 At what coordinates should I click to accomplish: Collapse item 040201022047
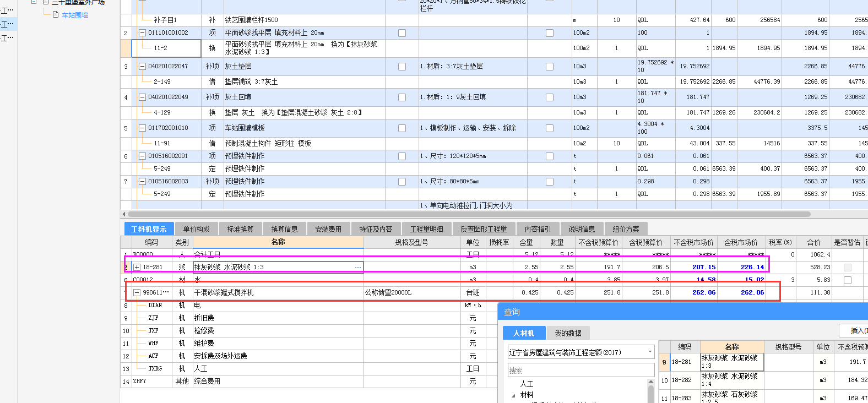coord(142,67)
